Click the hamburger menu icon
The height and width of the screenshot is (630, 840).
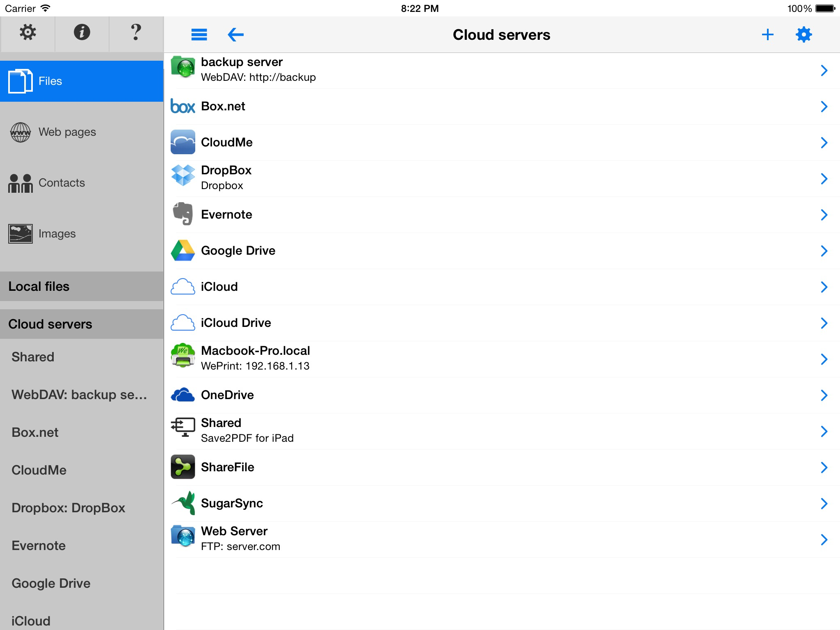[199, 35]
